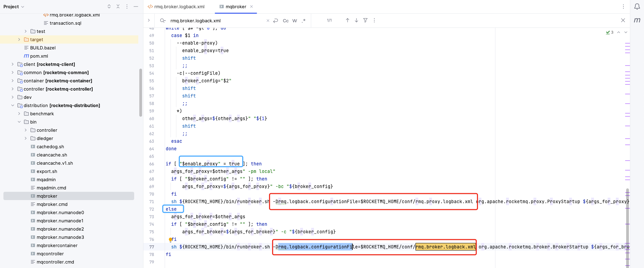Select mqcontroller.cmd file

click(55, 262)
